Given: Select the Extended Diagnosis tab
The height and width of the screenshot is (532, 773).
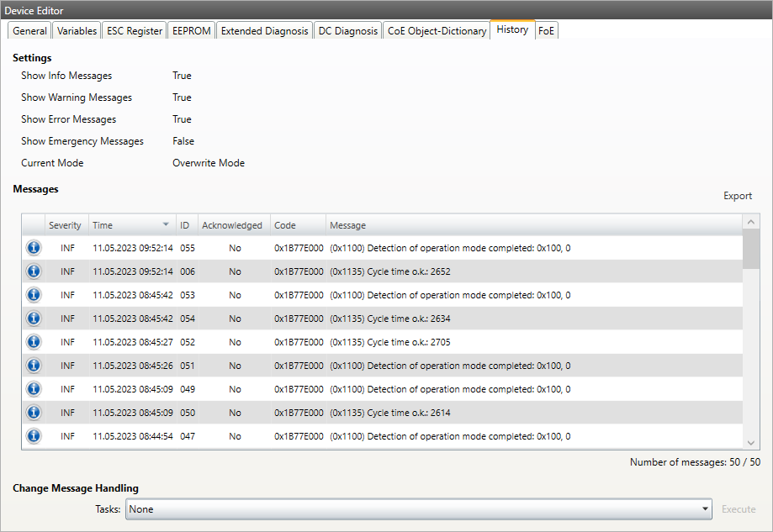Looking at the screenshot, I should [264, 31].
